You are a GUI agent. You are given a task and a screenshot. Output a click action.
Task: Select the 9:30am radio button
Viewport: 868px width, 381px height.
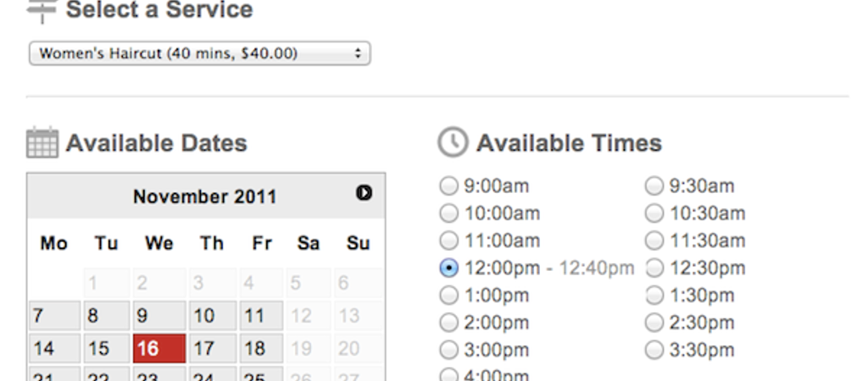point(654,185)
